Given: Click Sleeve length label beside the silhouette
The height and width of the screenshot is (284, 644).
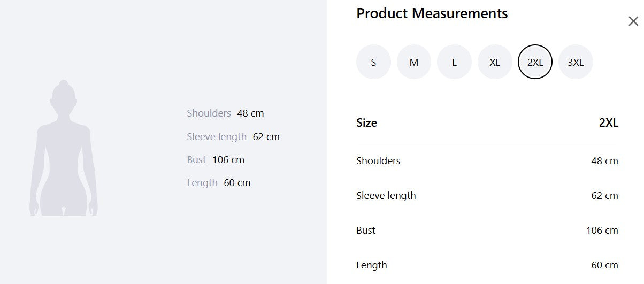Looking at the screenshot, I should [x=217, y=137].
